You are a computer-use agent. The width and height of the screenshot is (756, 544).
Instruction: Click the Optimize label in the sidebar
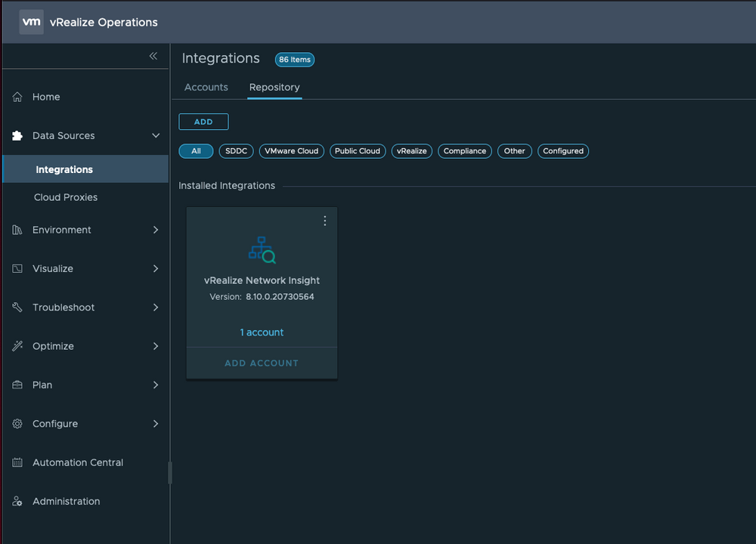(53, 346)
